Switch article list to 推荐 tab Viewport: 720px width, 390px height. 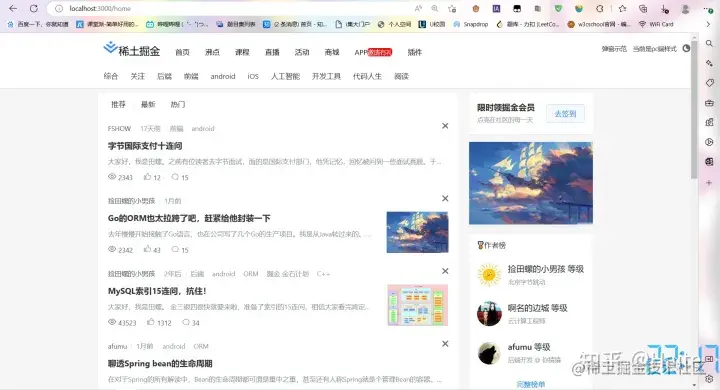tap(118, 105)
